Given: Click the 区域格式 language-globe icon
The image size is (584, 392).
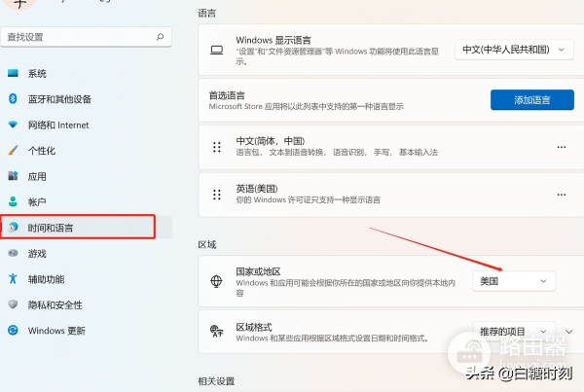Looking at the screenshot, I should (x=216, y=331).
